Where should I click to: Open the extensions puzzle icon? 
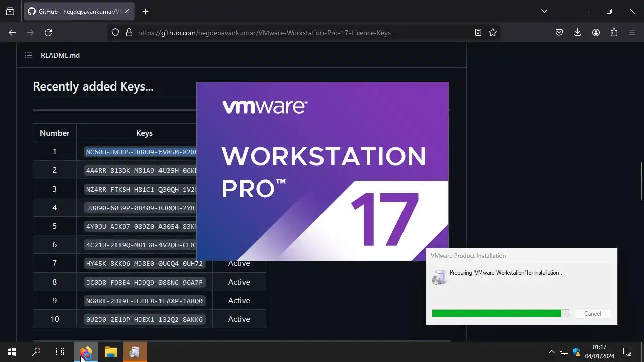tap(614, 32)
